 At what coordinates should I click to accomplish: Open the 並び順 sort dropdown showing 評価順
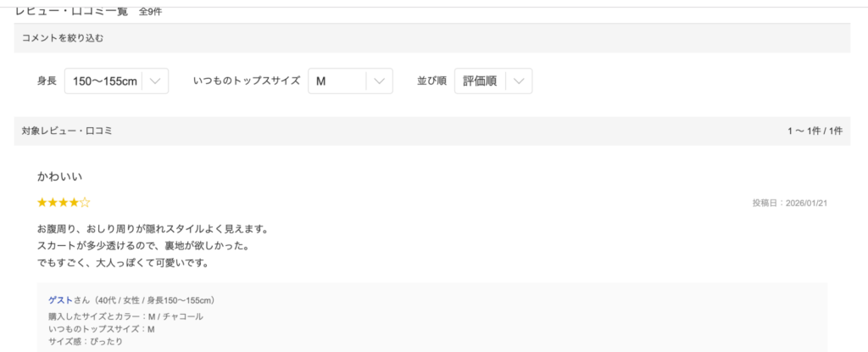tap(481, 81)
